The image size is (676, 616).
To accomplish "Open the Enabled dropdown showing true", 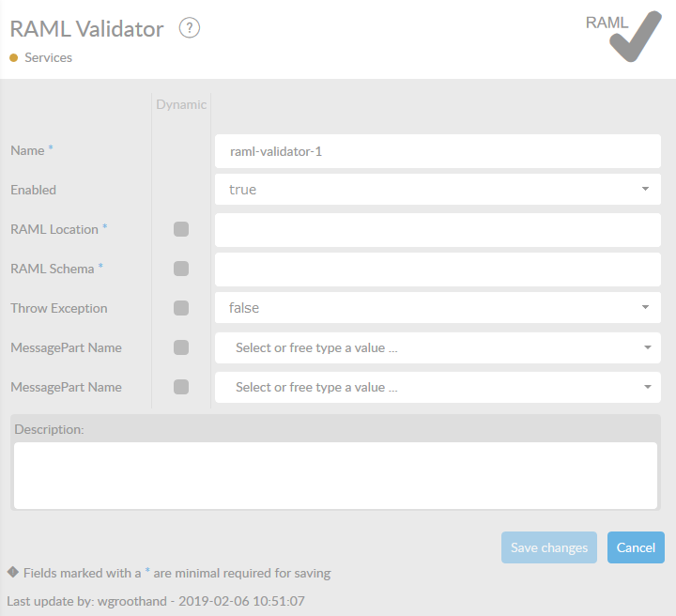I will 438,190.
